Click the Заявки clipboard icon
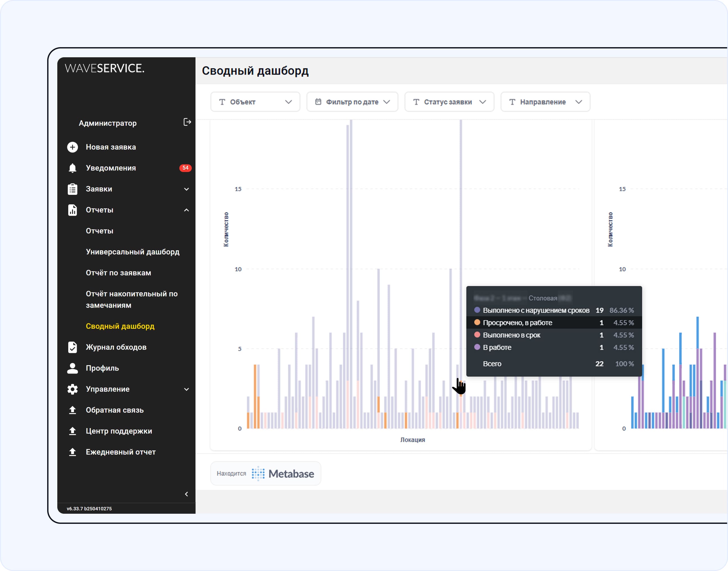This screenshot has height=571, width=728. pos(72,189)
